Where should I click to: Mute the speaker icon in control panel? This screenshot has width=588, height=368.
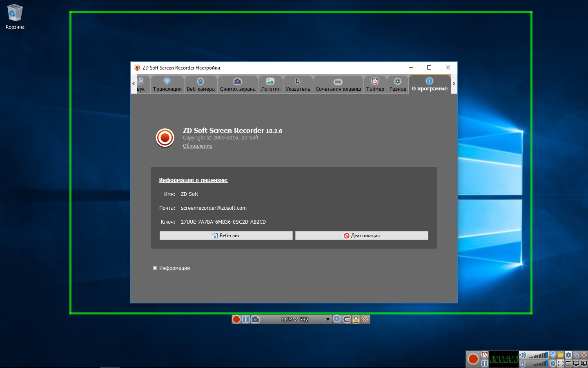523,355
